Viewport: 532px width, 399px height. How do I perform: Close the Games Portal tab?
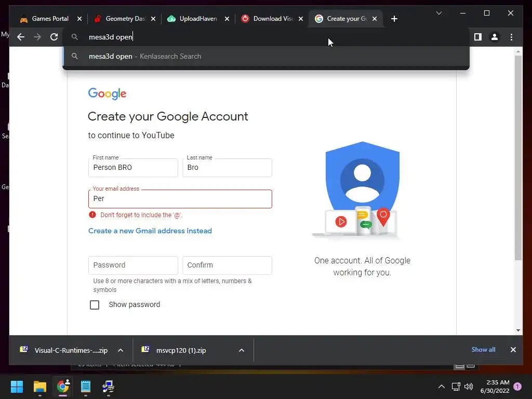pos(79,19)
